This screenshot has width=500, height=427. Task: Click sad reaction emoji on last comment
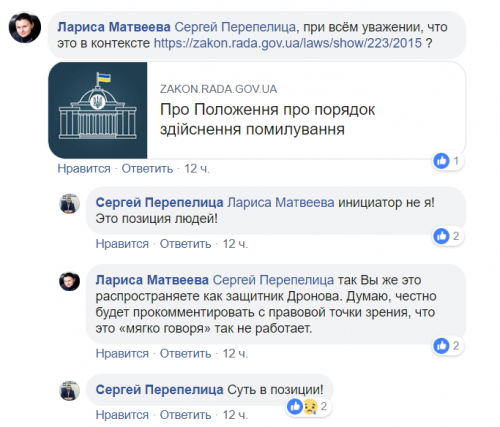coord(310,406)
